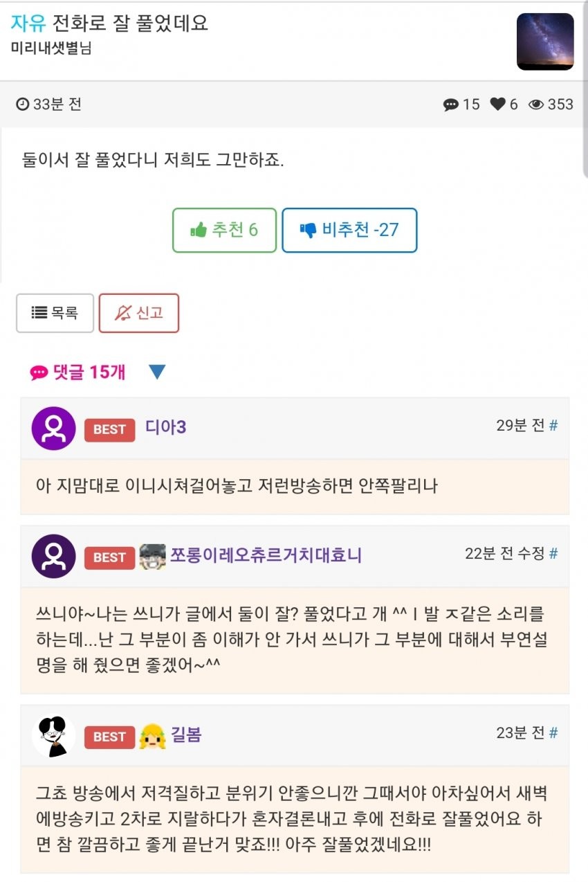Click the 댓글 15개 comments header

coord(78,372)
